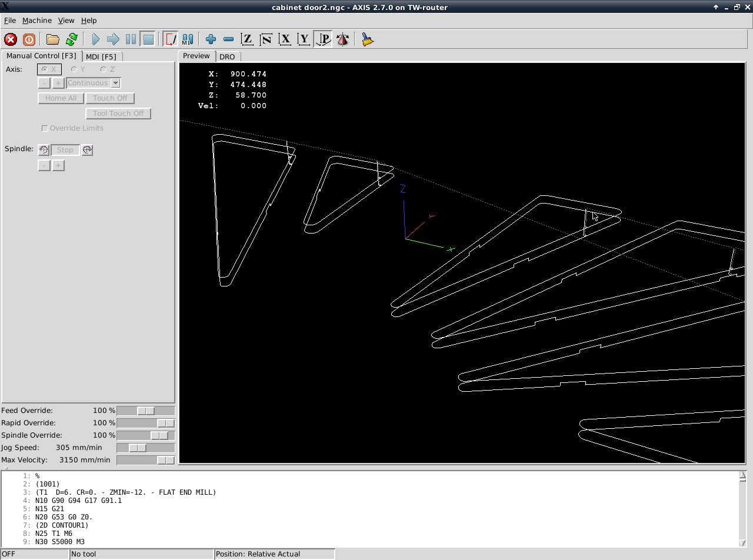
Task: Start spindle counterclockwise icon
Action: pos(44,150)
